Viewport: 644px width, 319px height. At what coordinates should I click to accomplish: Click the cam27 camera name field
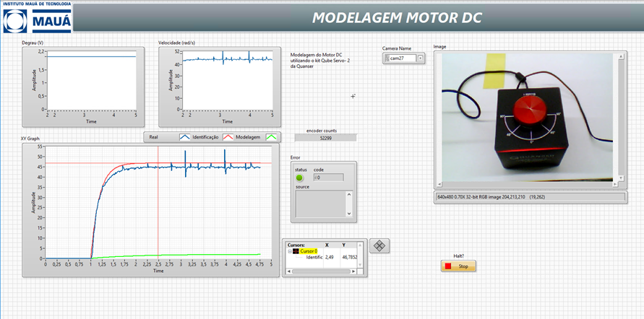point(401,58)
